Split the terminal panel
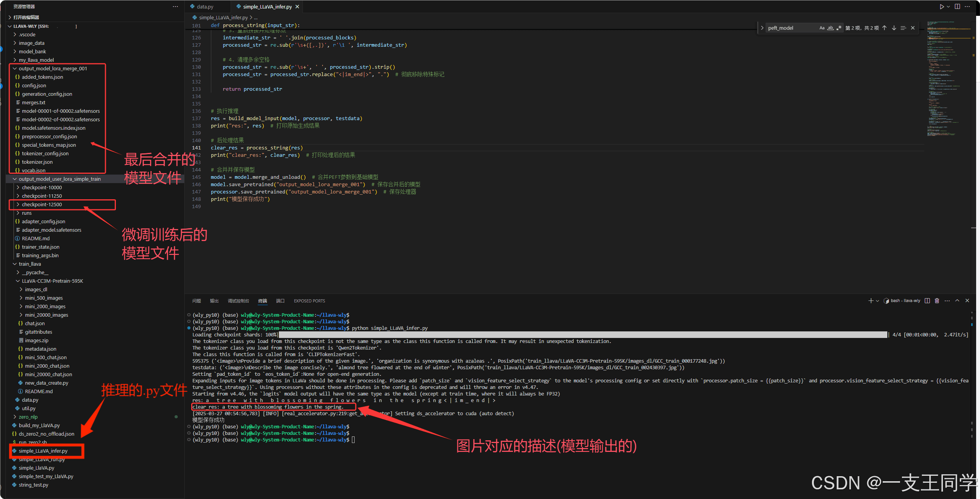 pos(927,300)
